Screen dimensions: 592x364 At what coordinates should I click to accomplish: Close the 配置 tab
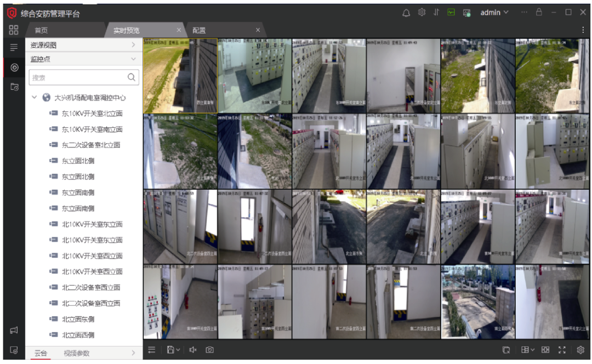258,30
